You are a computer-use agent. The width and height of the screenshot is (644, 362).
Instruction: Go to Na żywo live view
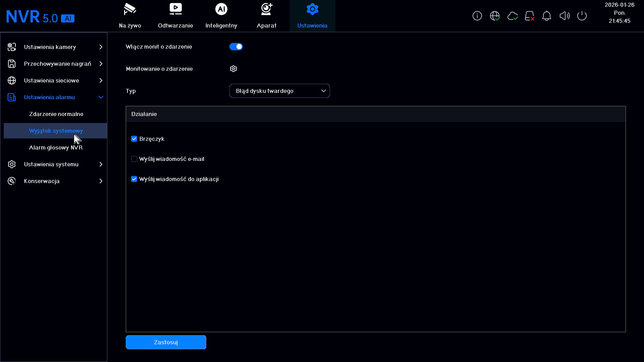tap(130, 16)
